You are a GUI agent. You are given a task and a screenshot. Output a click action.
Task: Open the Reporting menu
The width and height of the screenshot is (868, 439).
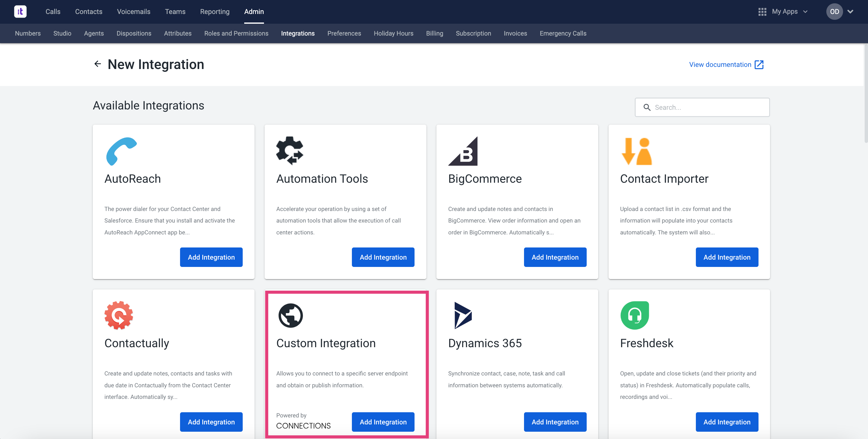(215, 12)
